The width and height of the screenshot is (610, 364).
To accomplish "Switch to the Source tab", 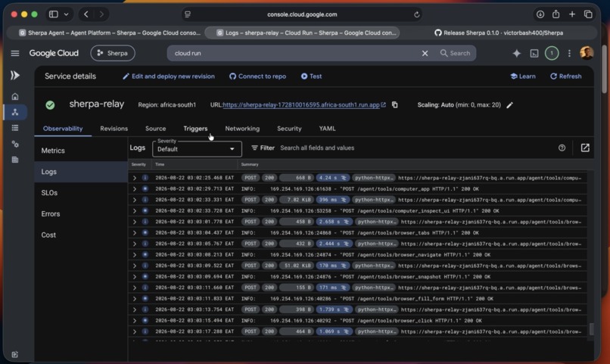I will 156,129.
